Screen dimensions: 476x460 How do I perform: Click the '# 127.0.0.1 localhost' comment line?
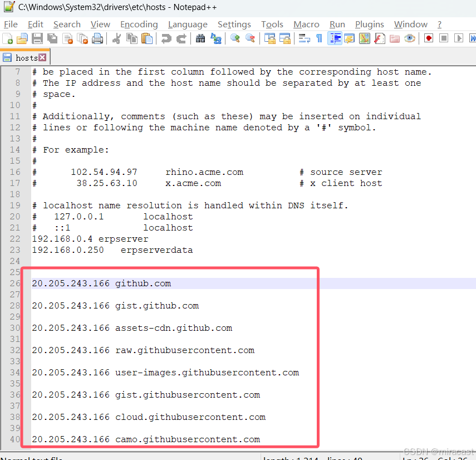click(112, 217)
